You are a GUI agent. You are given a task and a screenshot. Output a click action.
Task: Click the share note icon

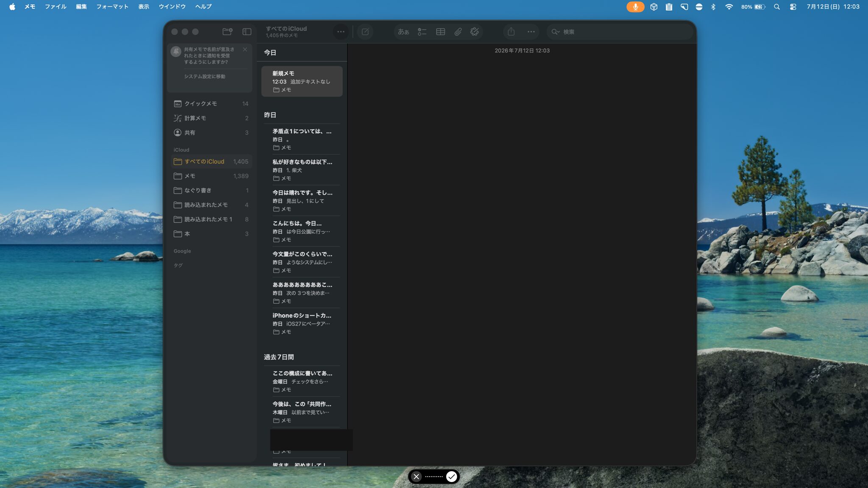click(x=511, y=32)
